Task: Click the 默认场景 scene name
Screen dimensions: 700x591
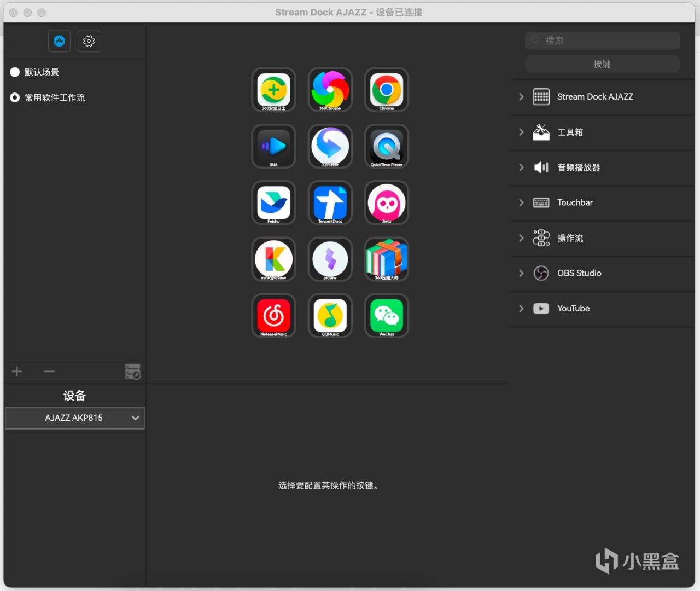Action: pos(42,72)
